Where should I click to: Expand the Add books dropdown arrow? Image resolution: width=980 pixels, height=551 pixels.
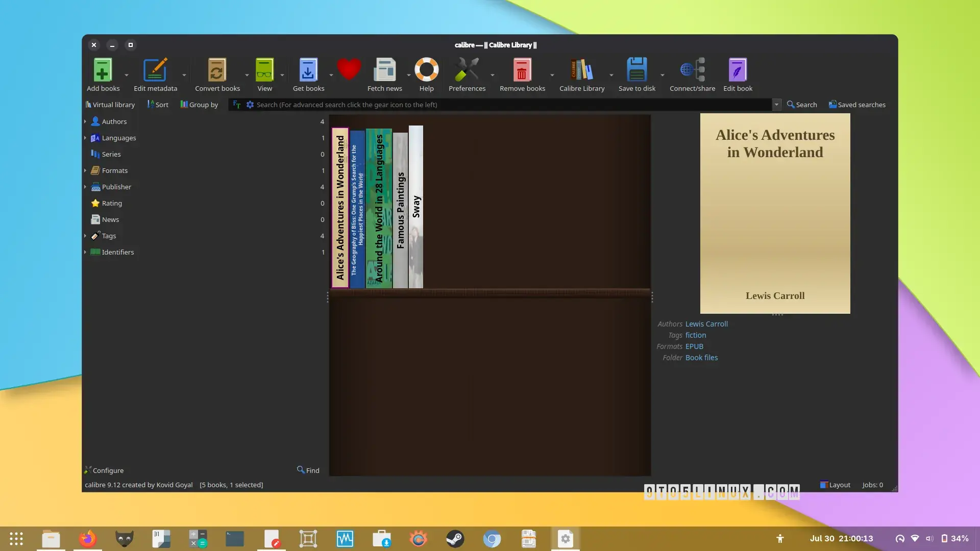tap(127, 75)
